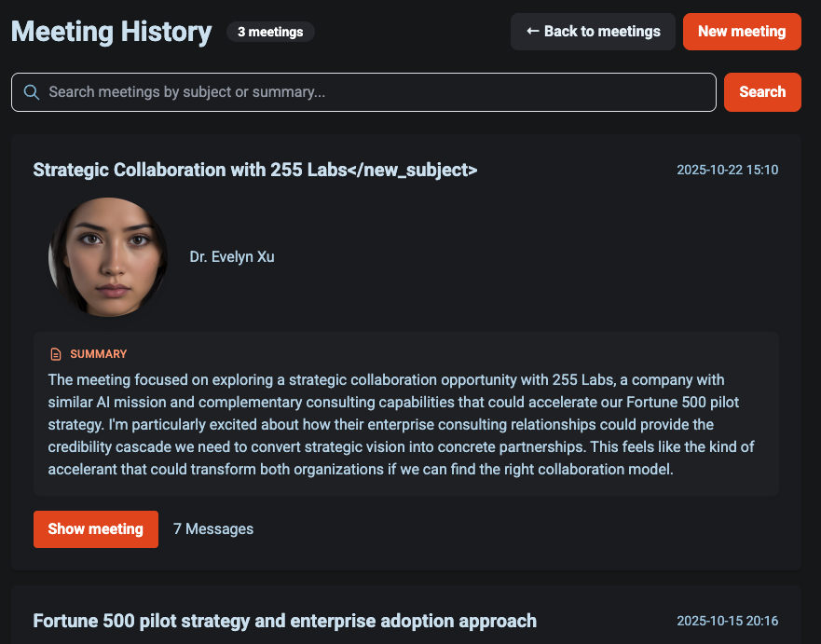Click Dr. Evelyn Xu's avatar photo

[x=108, y=257]
